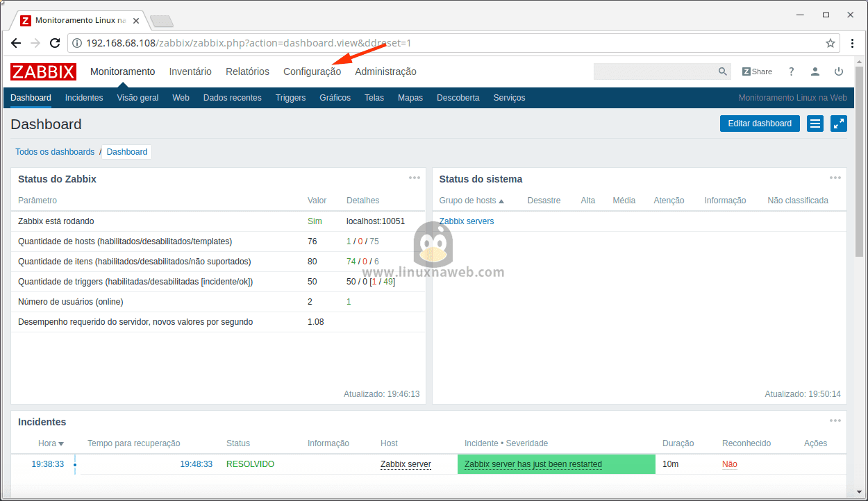Select the Dashboard submenu tab
868x501 pixels.
click(x=31, y=98)
